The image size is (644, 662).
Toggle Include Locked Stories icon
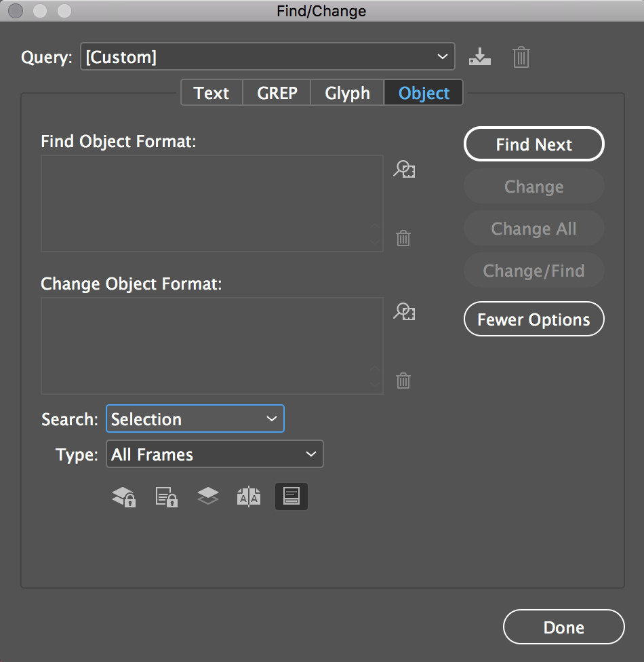click(x=166, y=496)
